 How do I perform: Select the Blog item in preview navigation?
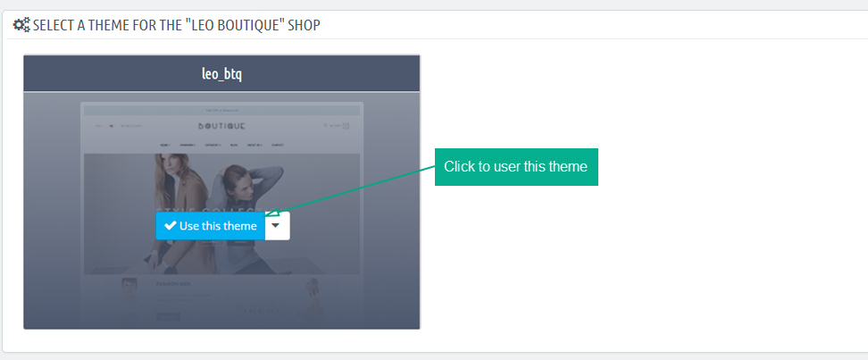pyautogui.click(x=234, y=145)
